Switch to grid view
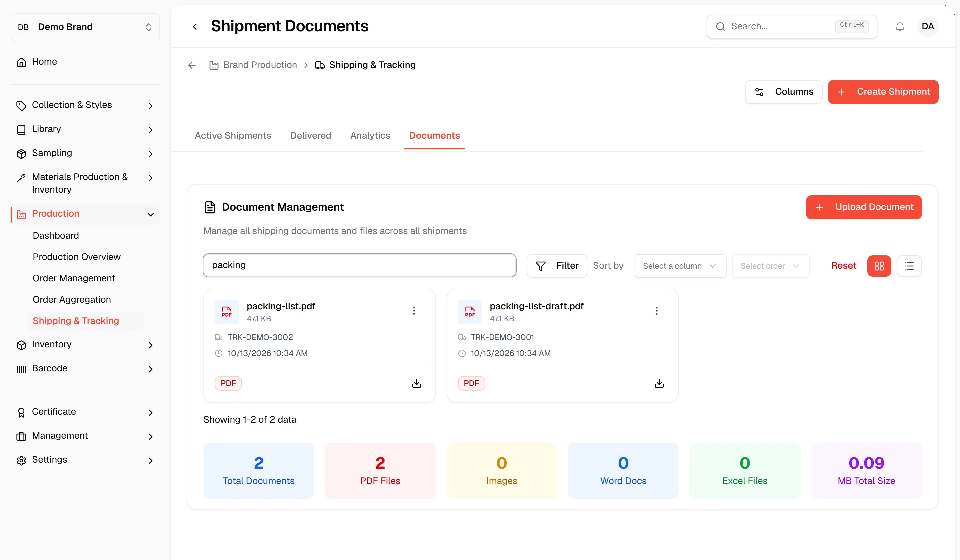960x560 pixels. click(879, 266)
